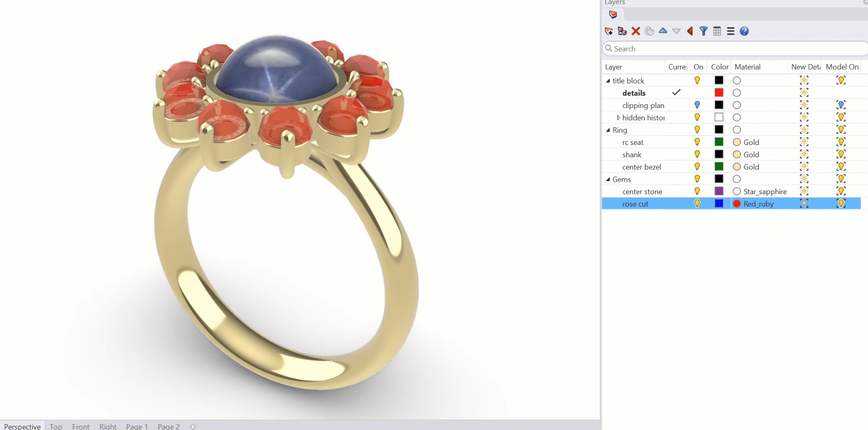Delete layer with the red X icon
The height and width of the screenshot is (430, 868).
[636, 31]
